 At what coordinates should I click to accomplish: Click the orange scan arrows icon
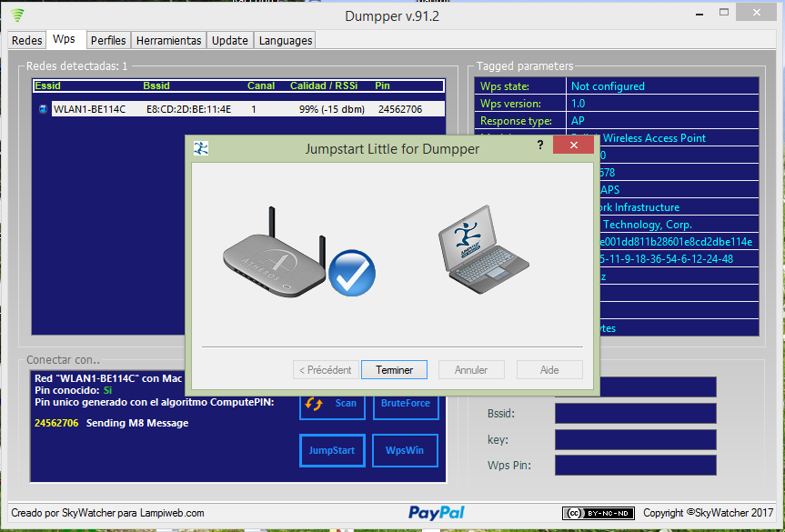point(314,404)
